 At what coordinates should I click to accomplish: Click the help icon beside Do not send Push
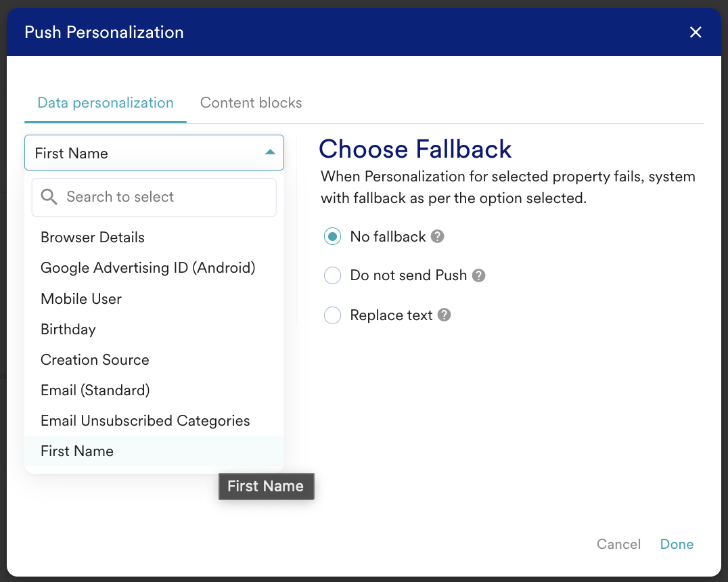[478, 275]
